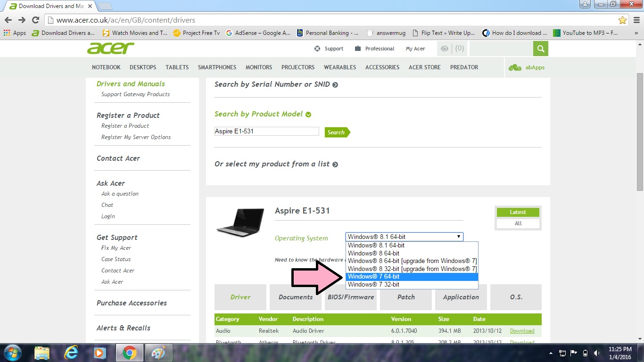
Task: Reload the page with refresh icon
Action: coord(35,20)
